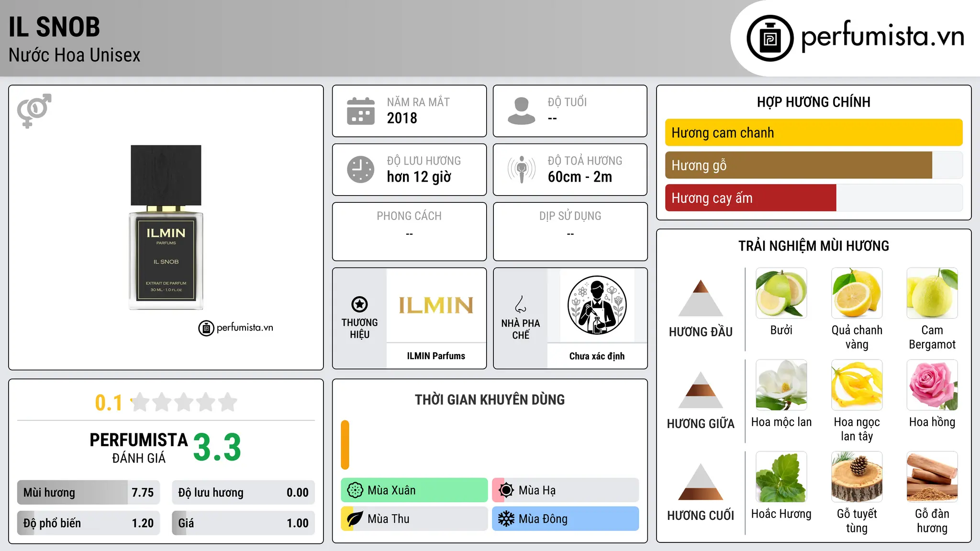Click the Mùa Hạ sun icon
980x551 pixels.
point(506,490)
